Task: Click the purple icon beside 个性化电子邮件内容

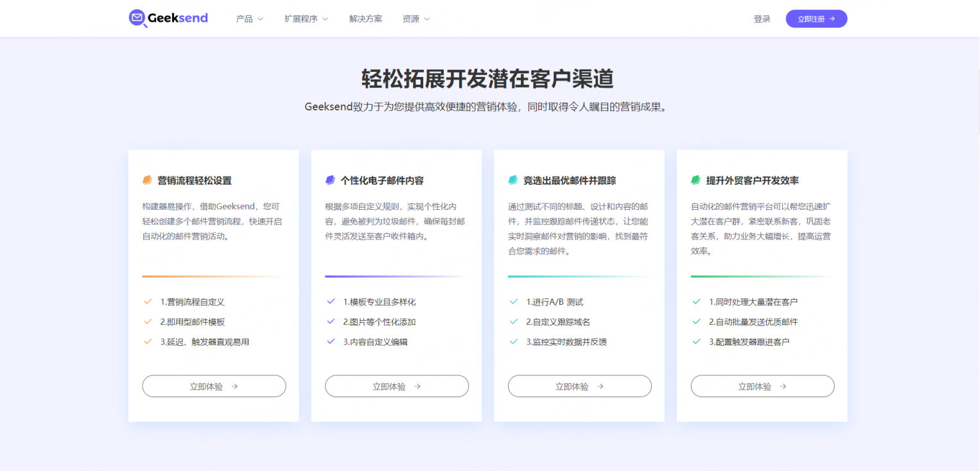Action: click(x=330, y=180)
